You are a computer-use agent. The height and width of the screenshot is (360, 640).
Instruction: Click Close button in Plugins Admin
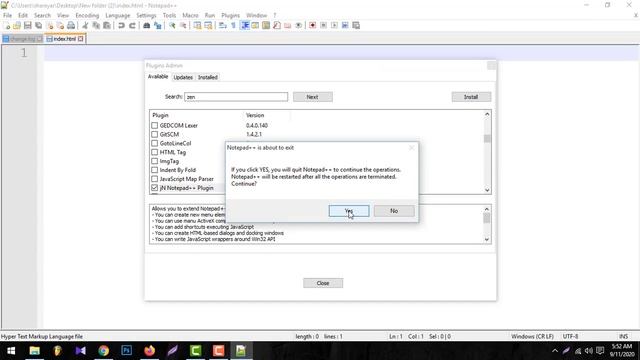[323, 283]
